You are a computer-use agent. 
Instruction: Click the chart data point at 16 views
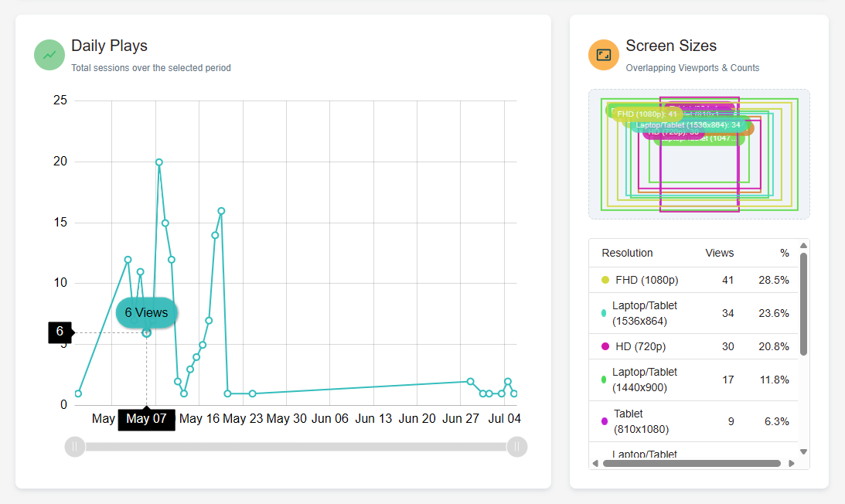pos(221,211)
